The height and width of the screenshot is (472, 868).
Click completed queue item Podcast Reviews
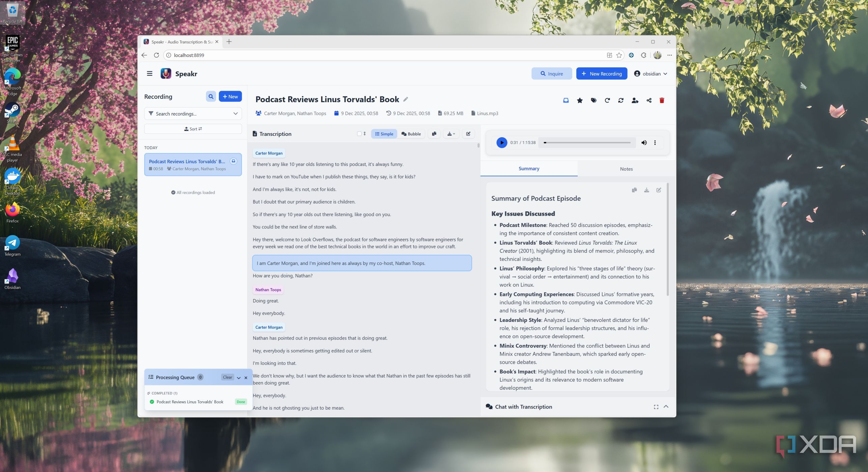point(198,402)
